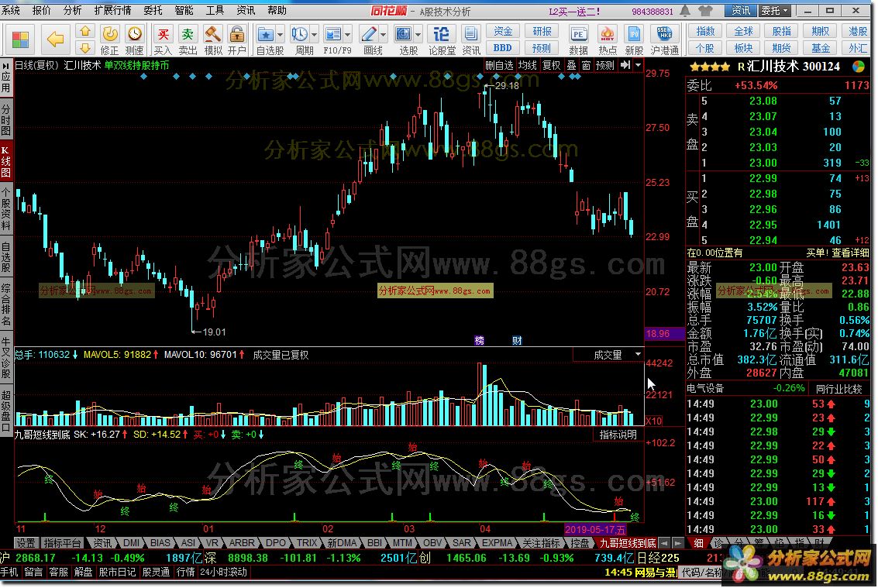Open the 选股 stock screener icon

(x=404, y=35)
